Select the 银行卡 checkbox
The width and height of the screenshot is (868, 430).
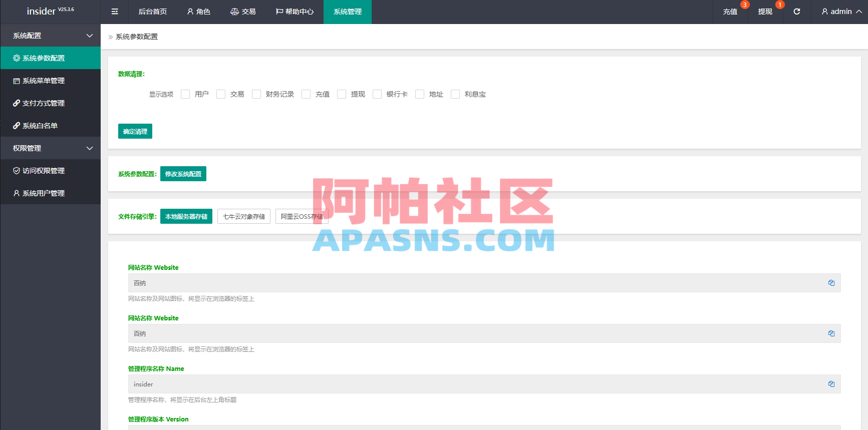[377, 94]
